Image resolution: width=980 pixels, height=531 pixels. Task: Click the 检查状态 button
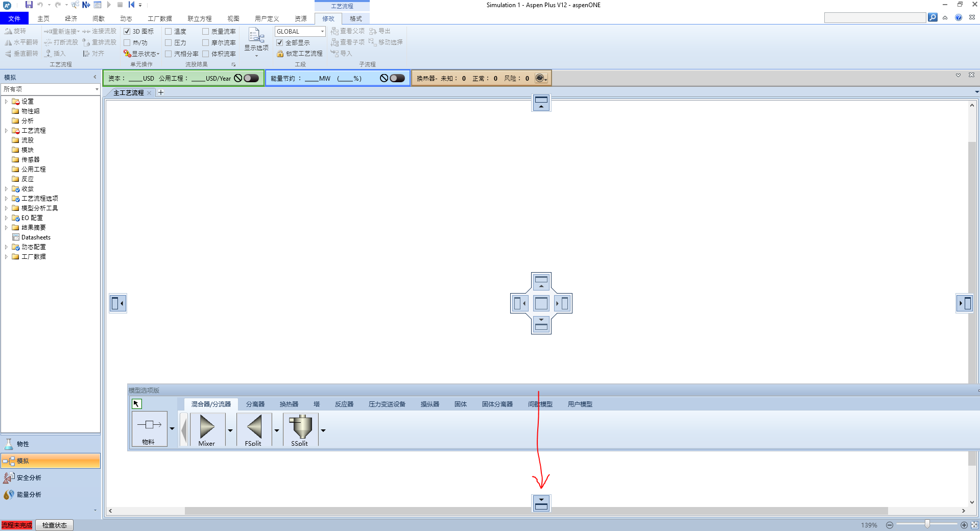55,525
